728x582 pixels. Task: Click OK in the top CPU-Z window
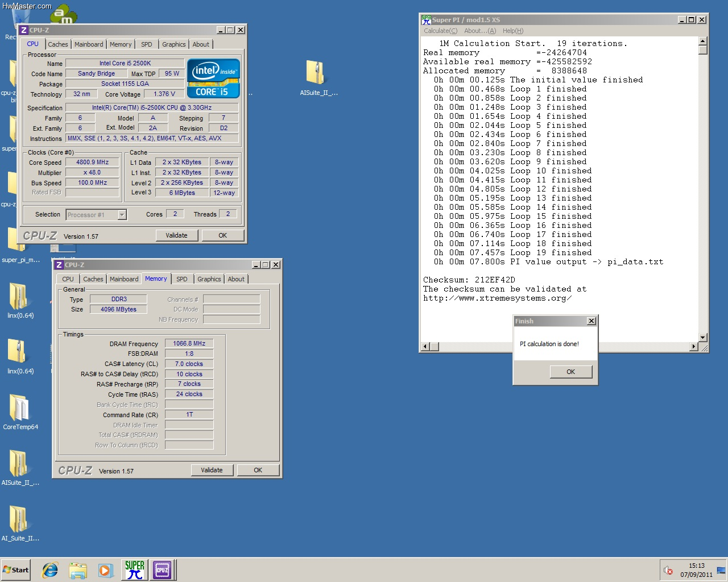222,235
